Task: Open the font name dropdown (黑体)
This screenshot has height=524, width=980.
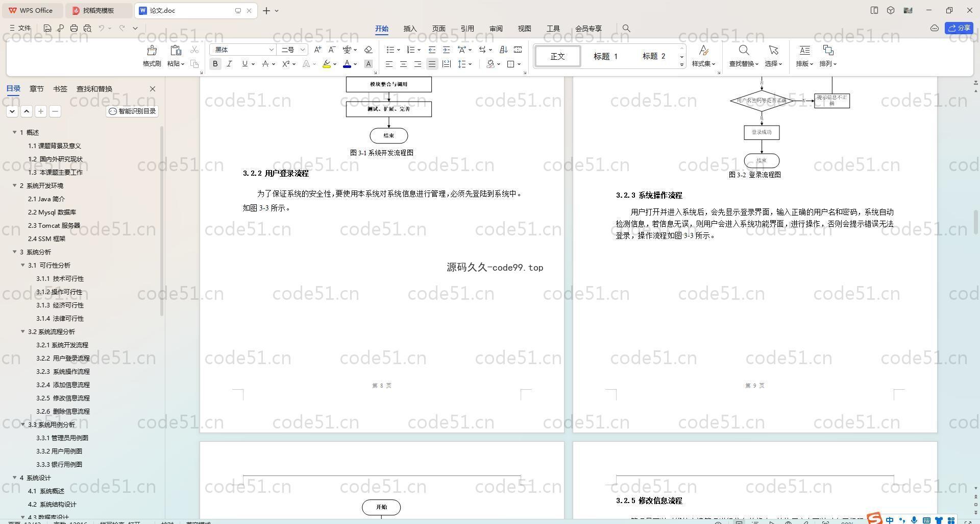Action: (x=272, y=50)
